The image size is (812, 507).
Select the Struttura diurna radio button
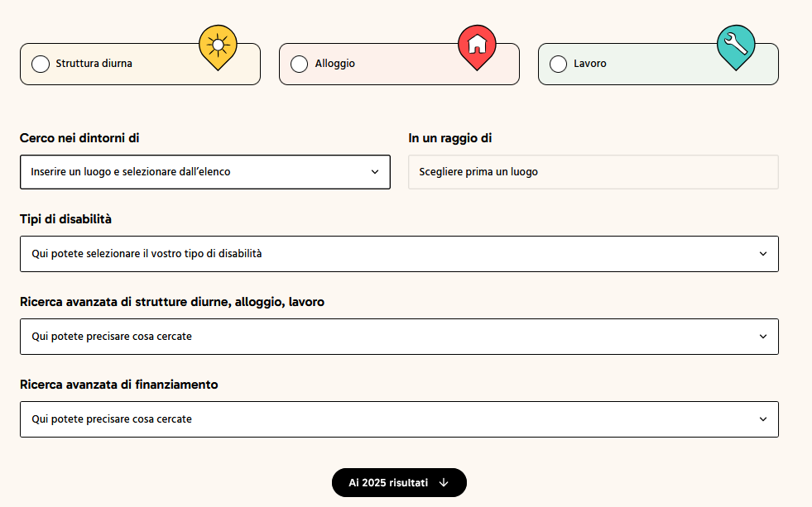click(x=40, y=64)
